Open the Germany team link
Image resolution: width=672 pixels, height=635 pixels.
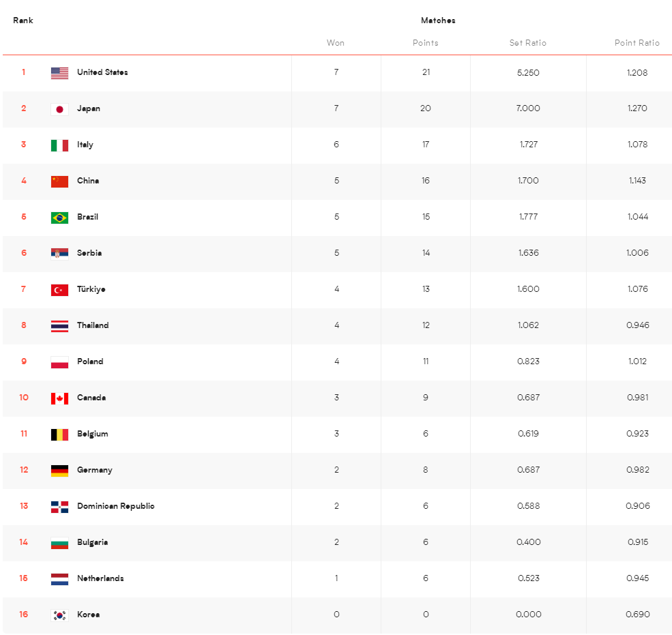(95, 470)
